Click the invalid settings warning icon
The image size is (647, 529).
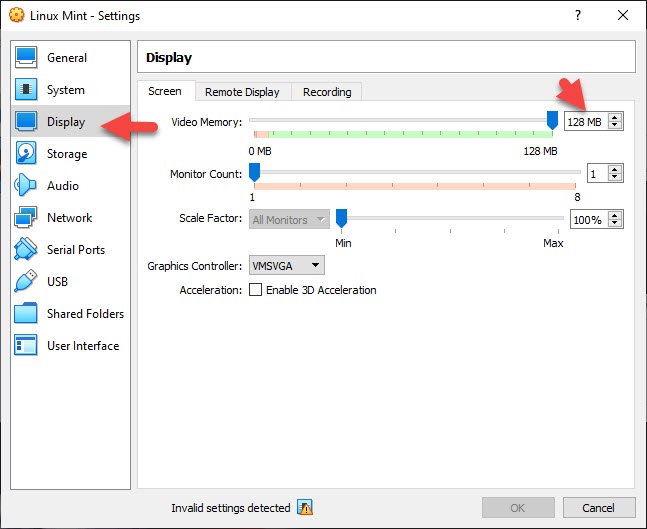point(305,508)
